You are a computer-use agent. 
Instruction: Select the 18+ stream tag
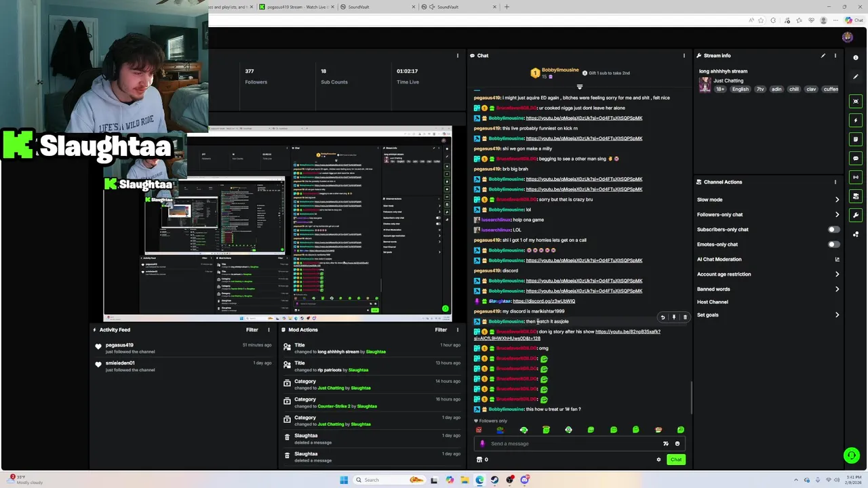720,89
